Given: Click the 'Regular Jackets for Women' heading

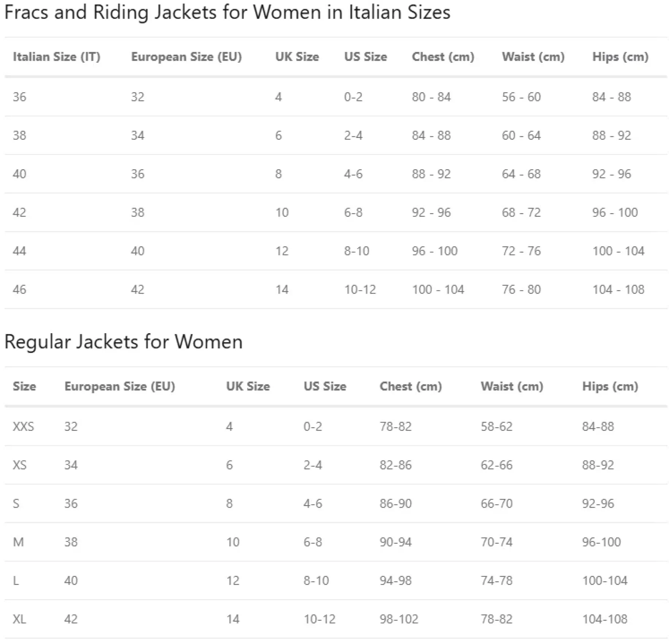Looking at the screenshot, I should pyautogui.click(x=124, y=342).
